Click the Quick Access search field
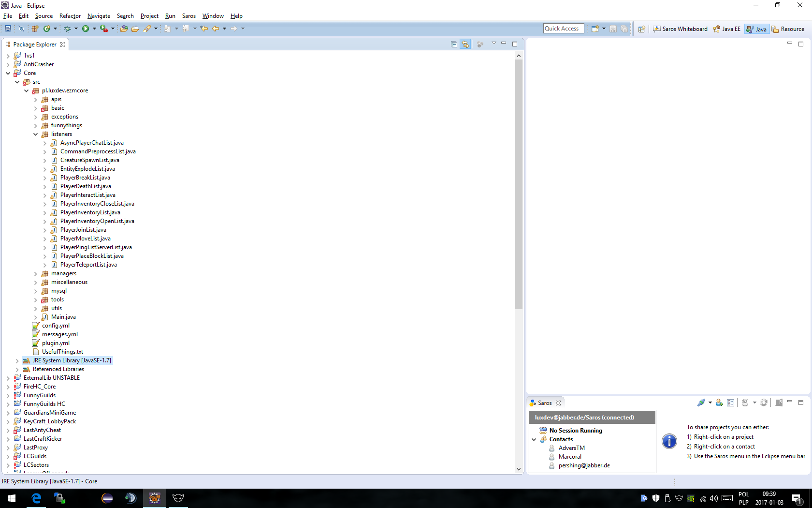Screen dimensions: 812x508 tap(563, 29)
